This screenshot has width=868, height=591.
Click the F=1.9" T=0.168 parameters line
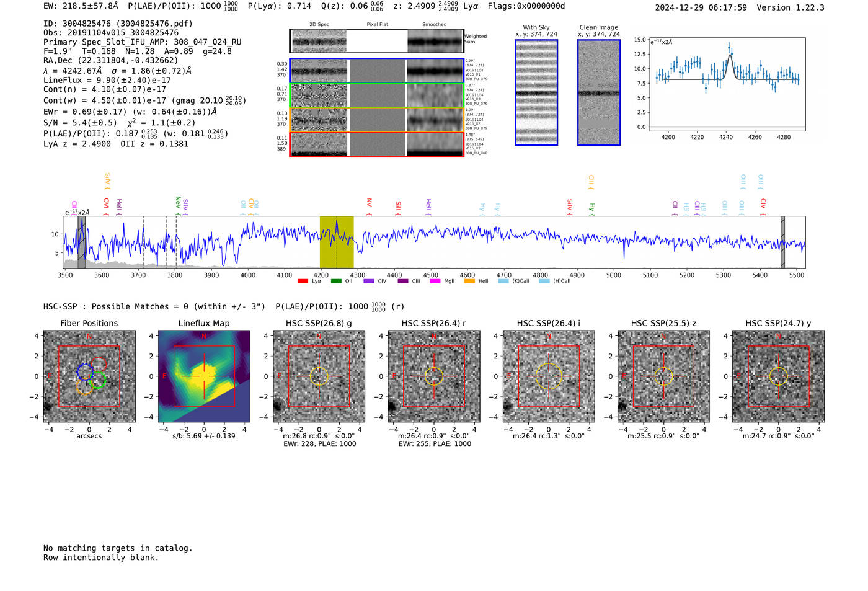[138, 51]
